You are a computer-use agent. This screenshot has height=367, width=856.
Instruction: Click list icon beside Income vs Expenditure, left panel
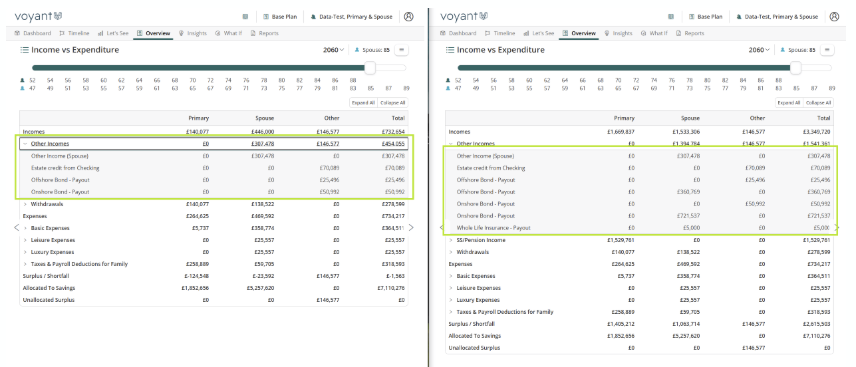click(24, 50)
